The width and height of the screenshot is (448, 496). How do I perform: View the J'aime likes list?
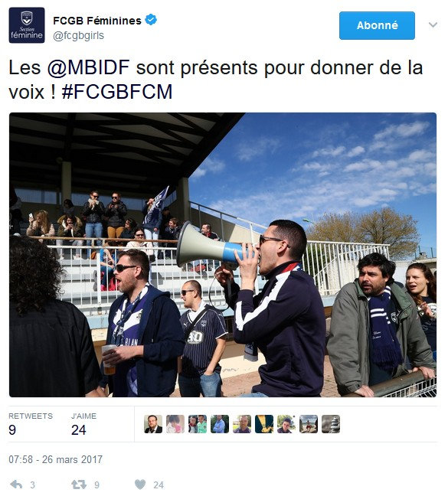(83, 424)
